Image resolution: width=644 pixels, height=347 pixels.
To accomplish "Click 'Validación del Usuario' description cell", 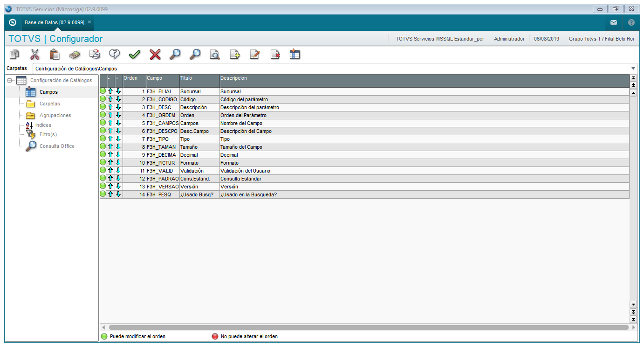I will coord(424,171).
